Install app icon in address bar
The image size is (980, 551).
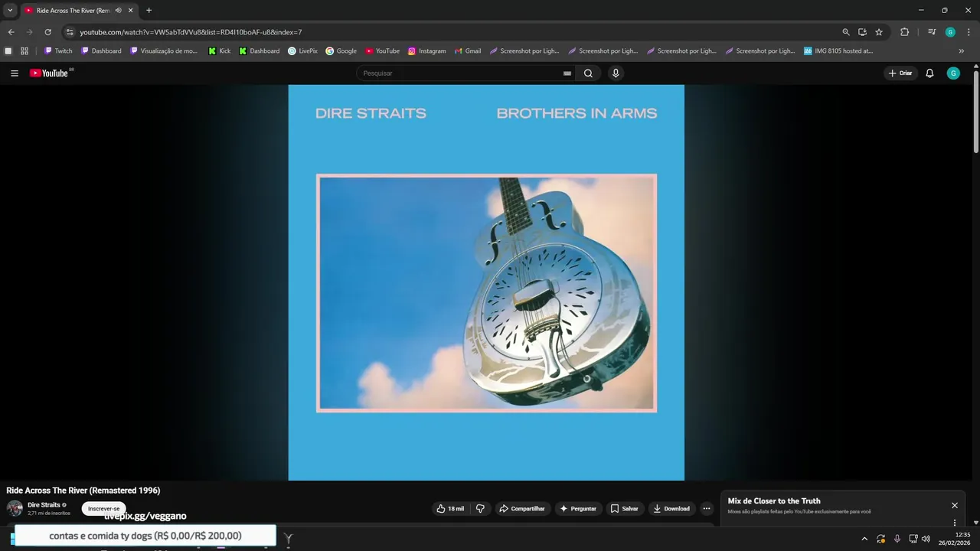862,32
